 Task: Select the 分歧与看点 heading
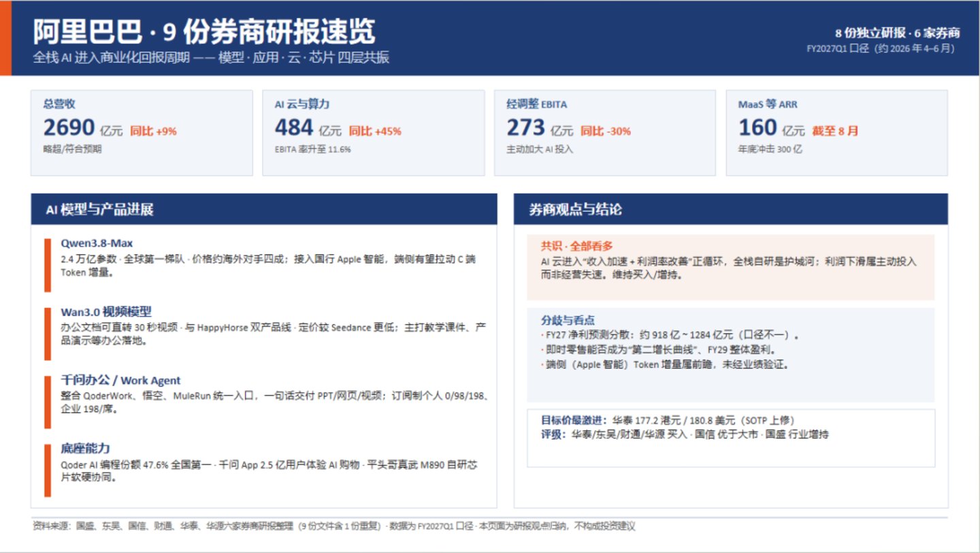[568, 319]
